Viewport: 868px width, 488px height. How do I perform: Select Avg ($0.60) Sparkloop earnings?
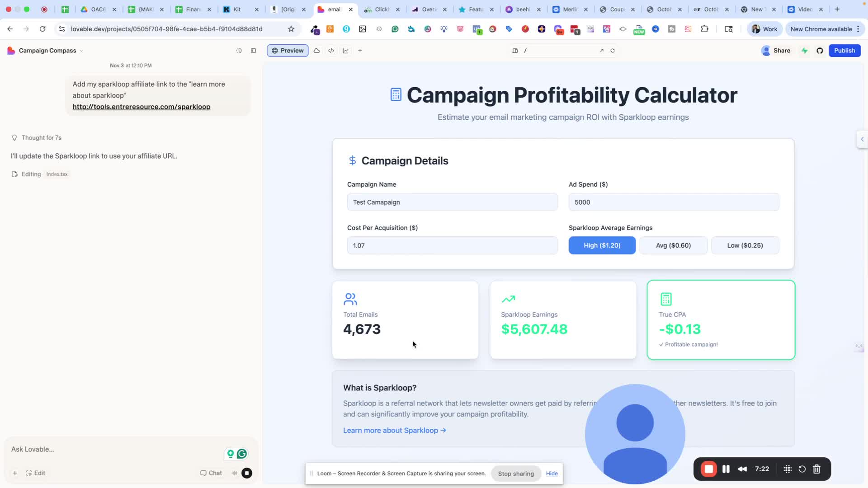pyautogui.click(x=673, y=245)
